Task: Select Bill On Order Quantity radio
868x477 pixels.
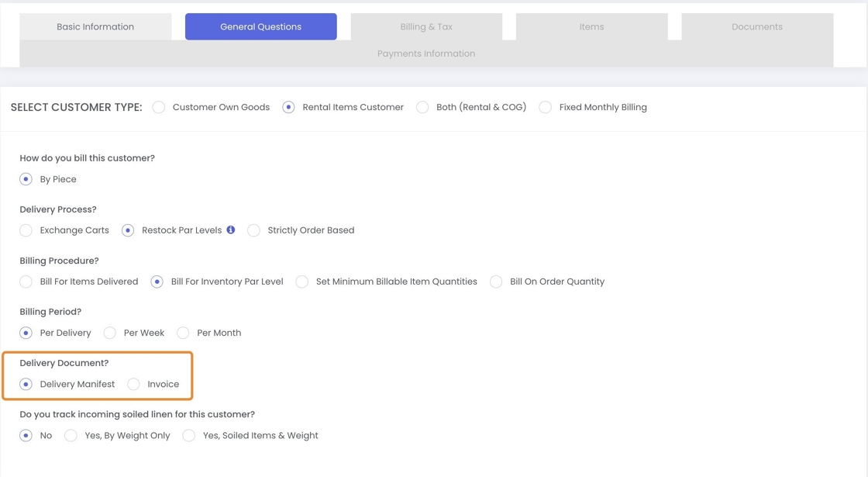Action: pos(496,282)
